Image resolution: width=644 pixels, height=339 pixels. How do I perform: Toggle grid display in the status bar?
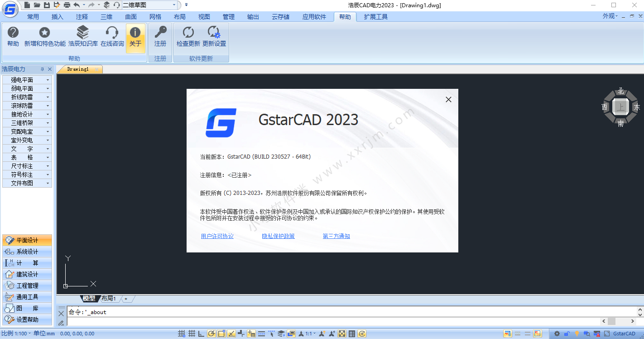click(x=192, y=334)
